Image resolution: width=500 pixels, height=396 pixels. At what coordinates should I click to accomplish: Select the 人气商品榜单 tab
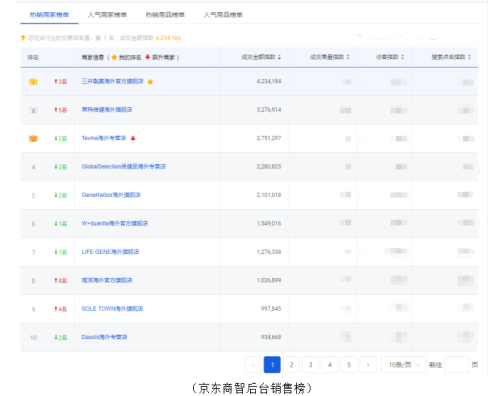223,15
